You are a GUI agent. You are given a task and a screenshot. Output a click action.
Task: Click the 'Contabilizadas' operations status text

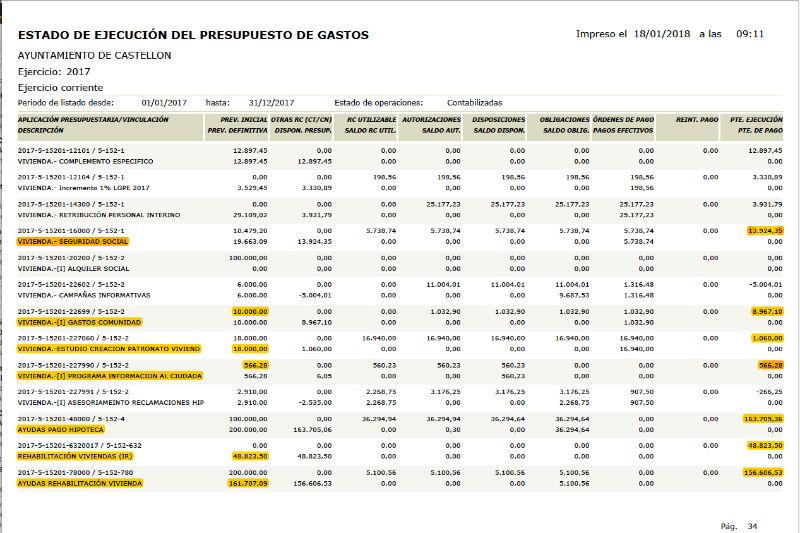pos(474,102)
